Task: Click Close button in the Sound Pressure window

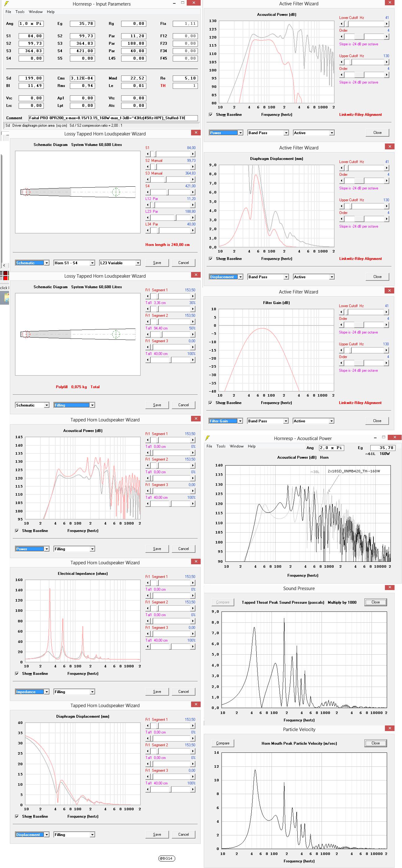Action: tap(376, 602)
